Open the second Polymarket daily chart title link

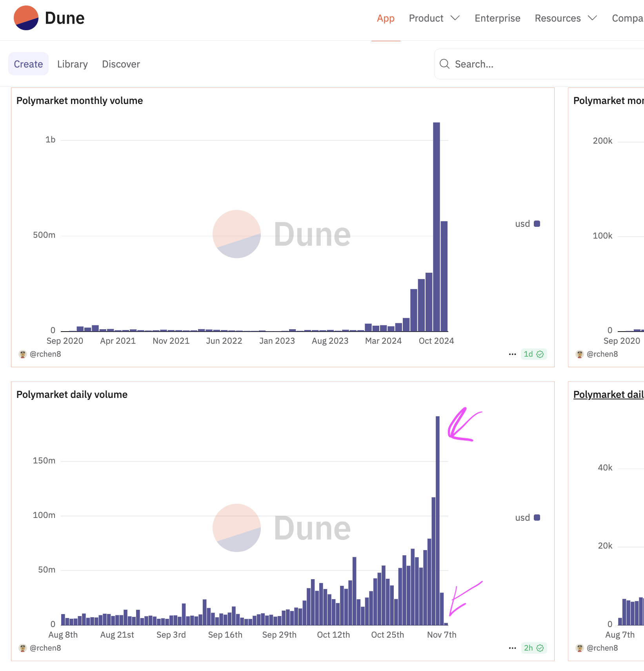pos(608,395)
